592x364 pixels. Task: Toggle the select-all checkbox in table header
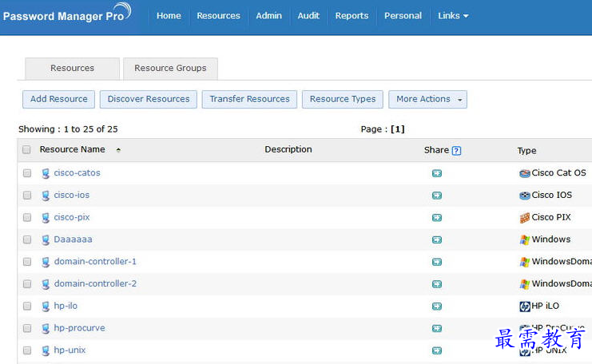coord(26,150)
